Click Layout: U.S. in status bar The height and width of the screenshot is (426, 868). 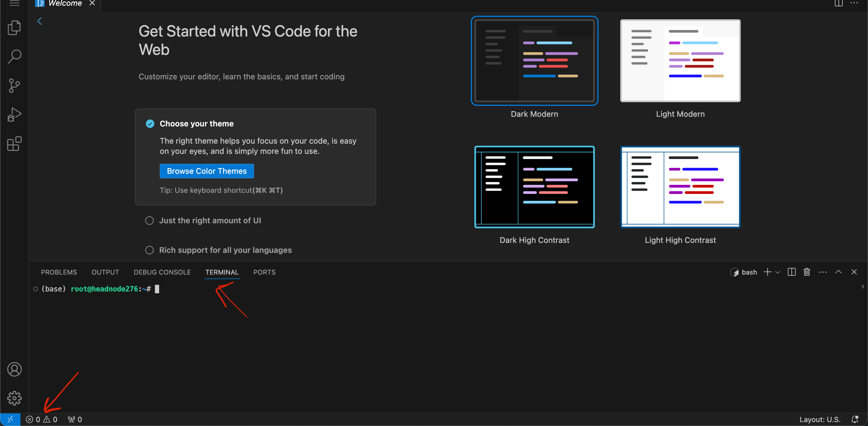(820, 419)
